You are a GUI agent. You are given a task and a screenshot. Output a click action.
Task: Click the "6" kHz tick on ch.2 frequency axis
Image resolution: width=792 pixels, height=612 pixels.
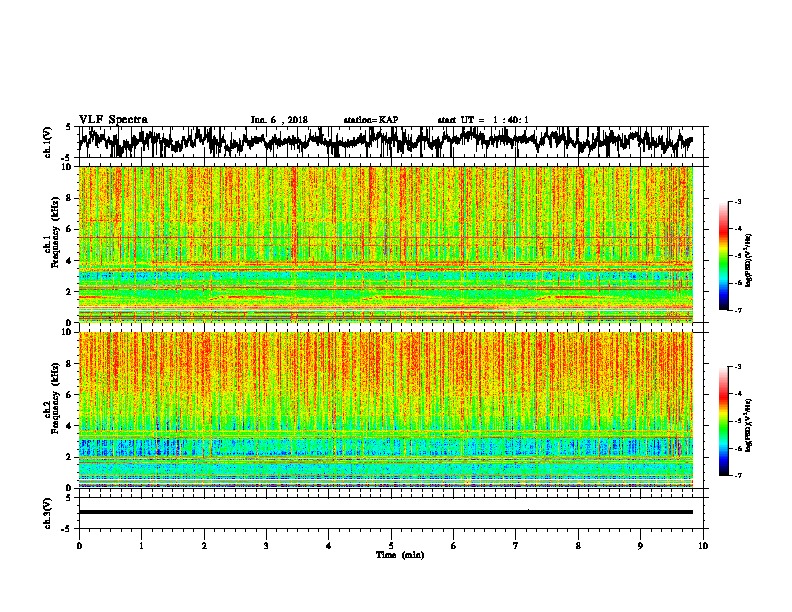tap(70, 394)
